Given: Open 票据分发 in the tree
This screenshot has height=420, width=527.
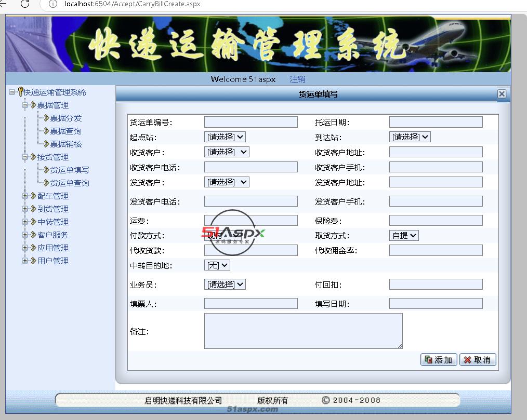Looking at the screenshot, I should [x=66, y=118].
